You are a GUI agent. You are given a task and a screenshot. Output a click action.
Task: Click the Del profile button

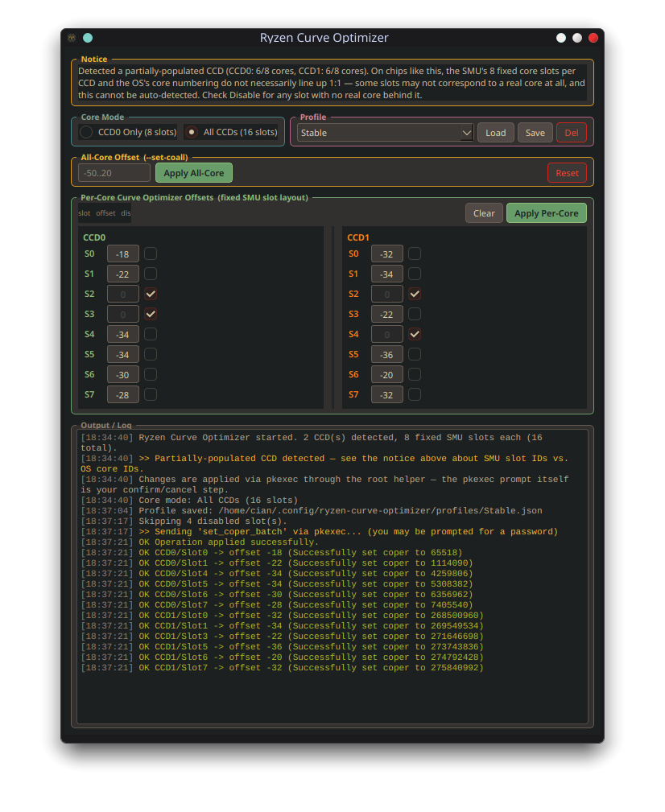(572, 133)
